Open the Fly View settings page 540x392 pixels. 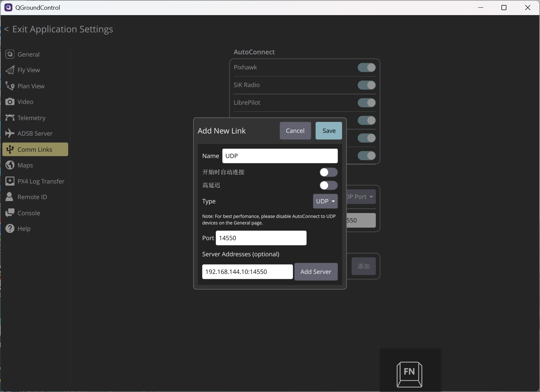point(35,70)
